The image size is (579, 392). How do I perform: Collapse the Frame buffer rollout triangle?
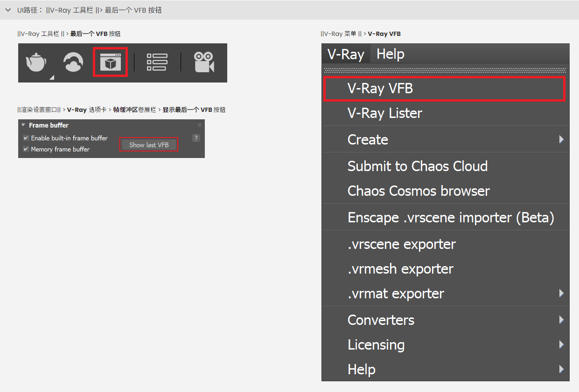[x=23, y=125]
